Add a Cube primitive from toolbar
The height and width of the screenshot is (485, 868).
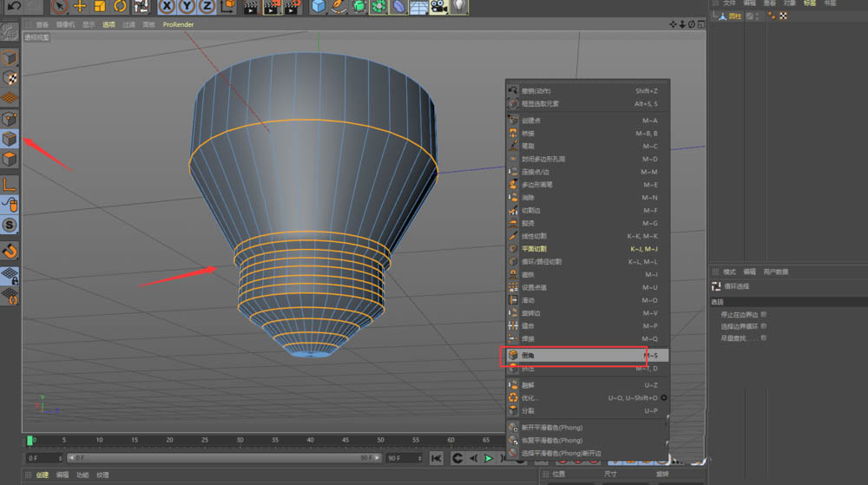click(x=319, y=7)
